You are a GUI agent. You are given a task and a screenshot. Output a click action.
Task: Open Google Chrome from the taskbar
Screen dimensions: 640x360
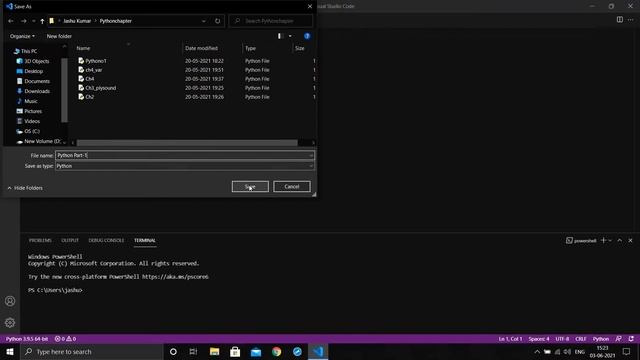pyautogui.click(x=276, y=352)
